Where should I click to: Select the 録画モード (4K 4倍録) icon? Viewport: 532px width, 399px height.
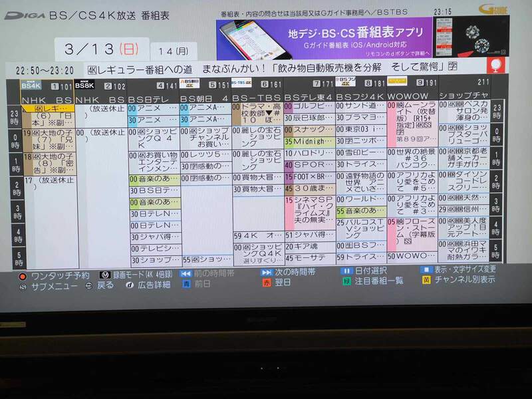[x=105, y=275]
